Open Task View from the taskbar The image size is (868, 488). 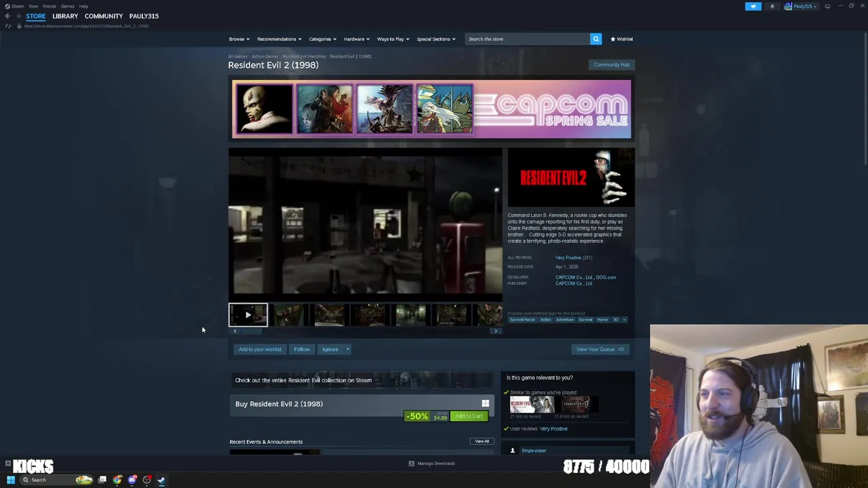pos(102,480)
